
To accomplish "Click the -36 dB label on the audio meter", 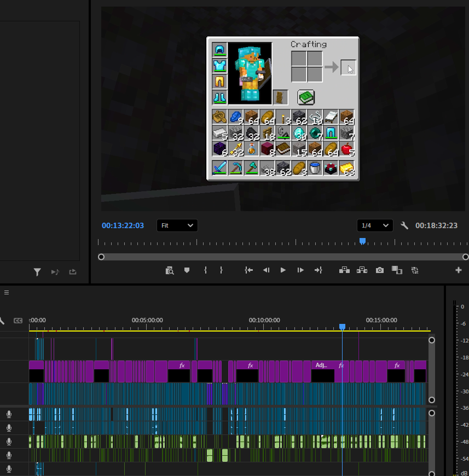I will (464, 408).
